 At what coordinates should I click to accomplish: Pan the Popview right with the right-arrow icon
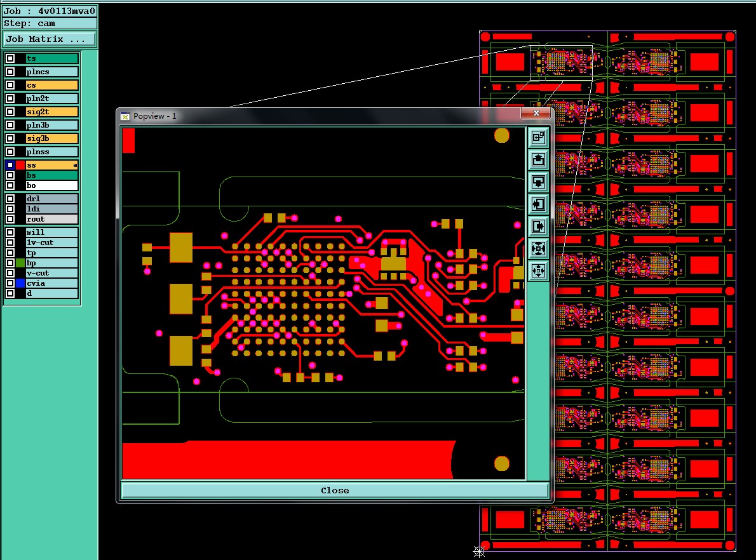pyautogui.click(x=538, y=226)
